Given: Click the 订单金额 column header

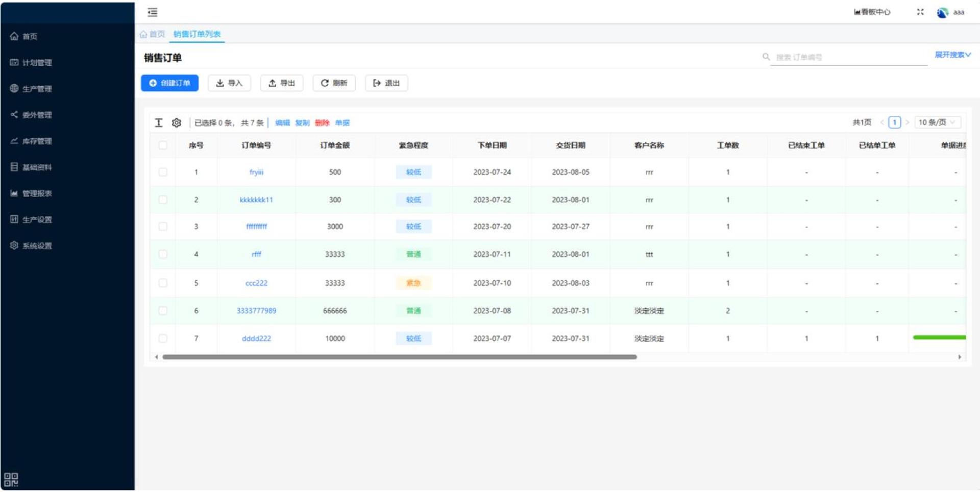Looking at the screenshot, I should [335, 145].
